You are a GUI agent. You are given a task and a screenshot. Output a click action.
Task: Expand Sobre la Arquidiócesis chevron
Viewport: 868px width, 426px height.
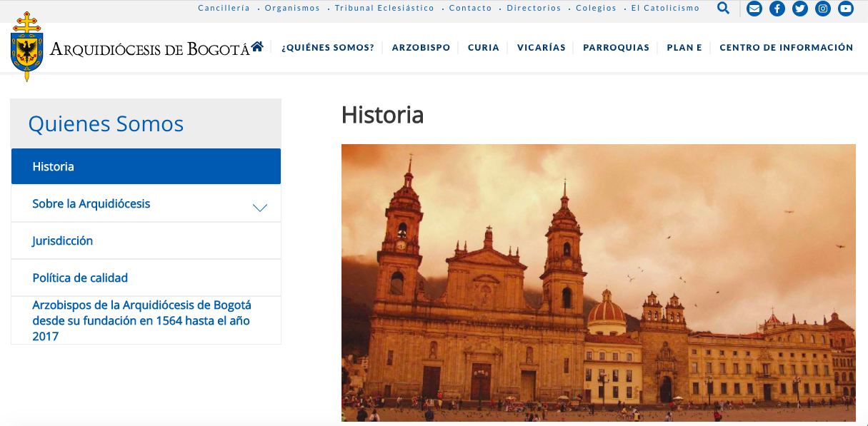click(260, 208)
